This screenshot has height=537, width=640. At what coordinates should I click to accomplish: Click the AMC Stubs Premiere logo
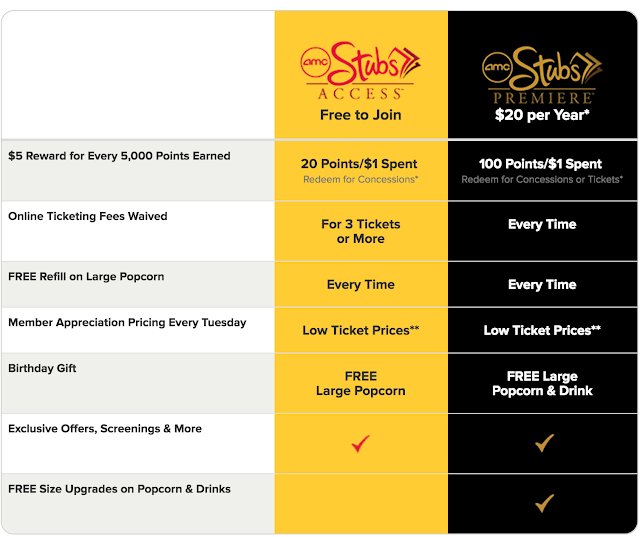tap(542, 75)
